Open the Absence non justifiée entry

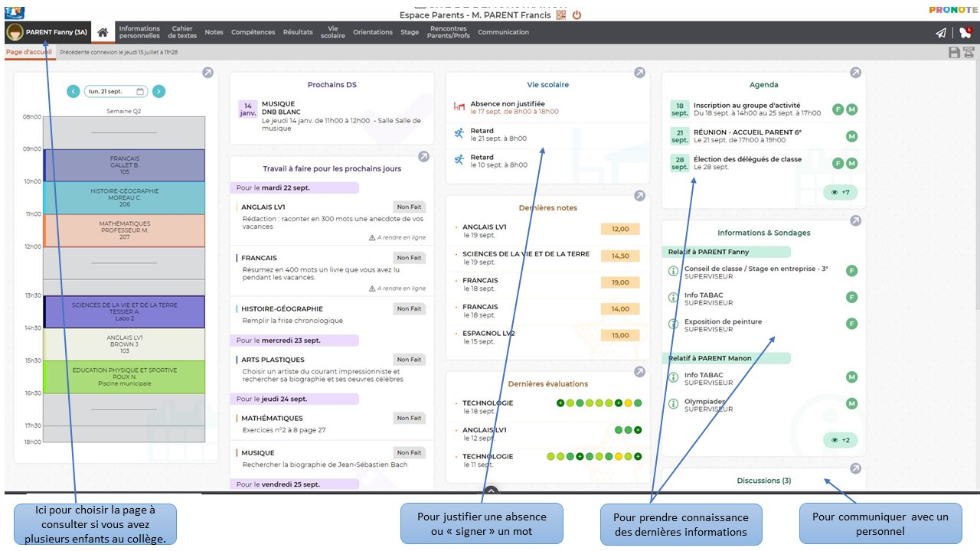coord(508,107)
